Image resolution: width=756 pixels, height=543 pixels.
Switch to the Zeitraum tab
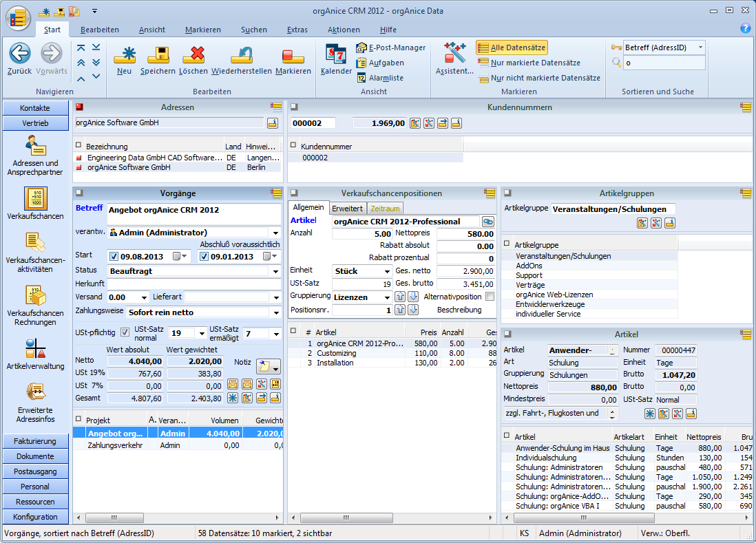(385, 209)
